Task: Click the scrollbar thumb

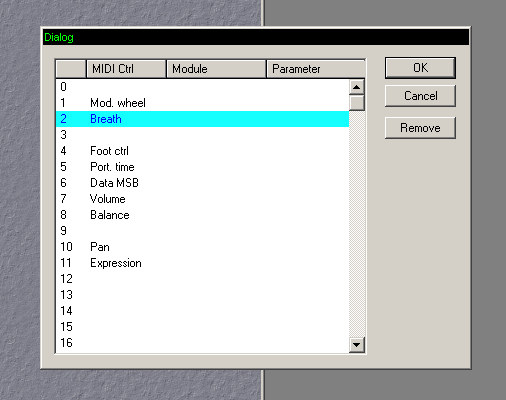Action: (x=357, y=103)
